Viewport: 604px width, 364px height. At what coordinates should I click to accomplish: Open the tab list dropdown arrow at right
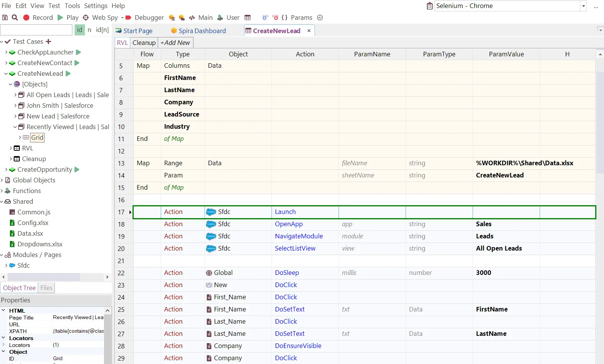point(600,30)
